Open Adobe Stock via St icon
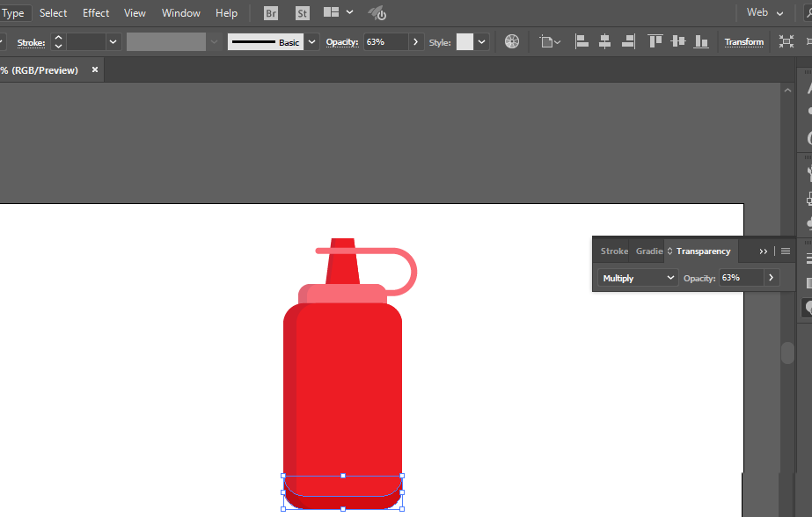 click(303, 13)
